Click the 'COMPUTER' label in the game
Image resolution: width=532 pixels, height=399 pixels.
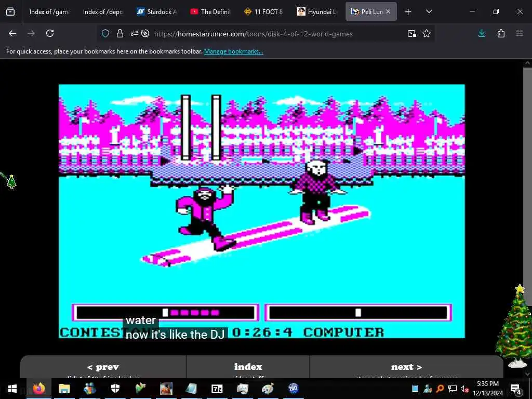click(x=344, y=332)
